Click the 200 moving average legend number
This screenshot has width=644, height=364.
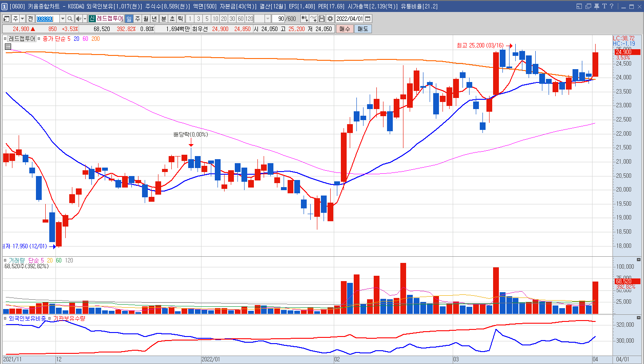(x=95, y=39)
